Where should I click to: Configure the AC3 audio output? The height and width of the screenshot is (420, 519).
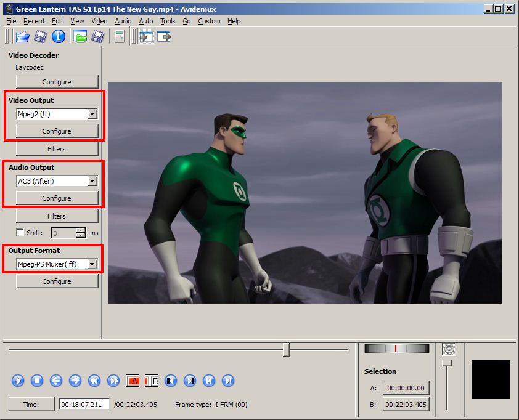[x=57, y=198]
